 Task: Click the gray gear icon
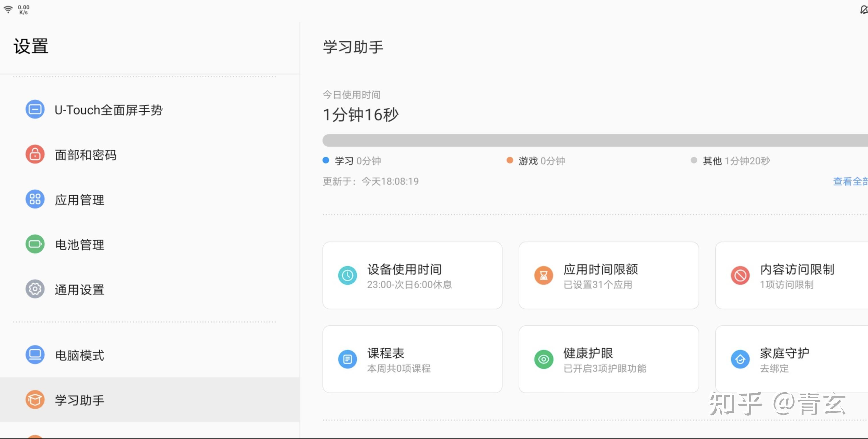35,289
